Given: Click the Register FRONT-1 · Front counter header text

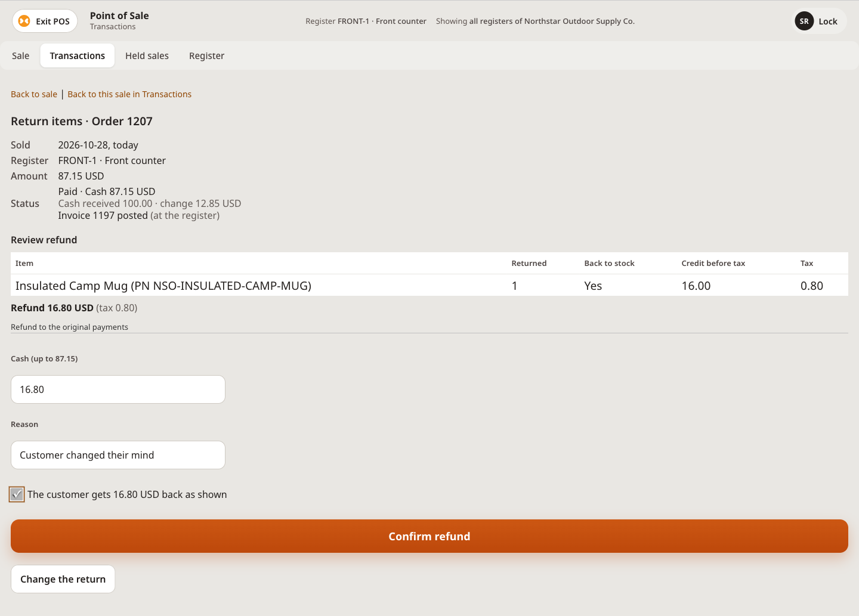Looking at the screenshot, I should pyautogui.click(x=366, y=21).
